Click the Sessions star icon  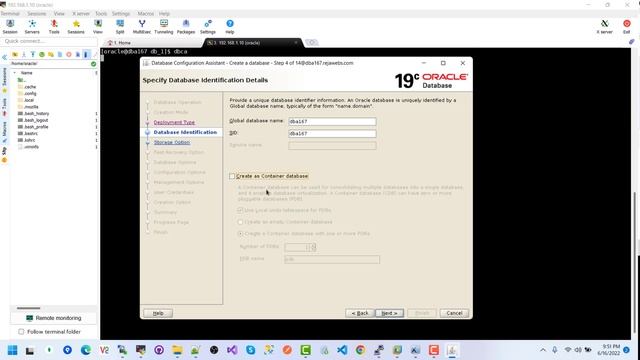pyautogui.click(x=76, y=27)
